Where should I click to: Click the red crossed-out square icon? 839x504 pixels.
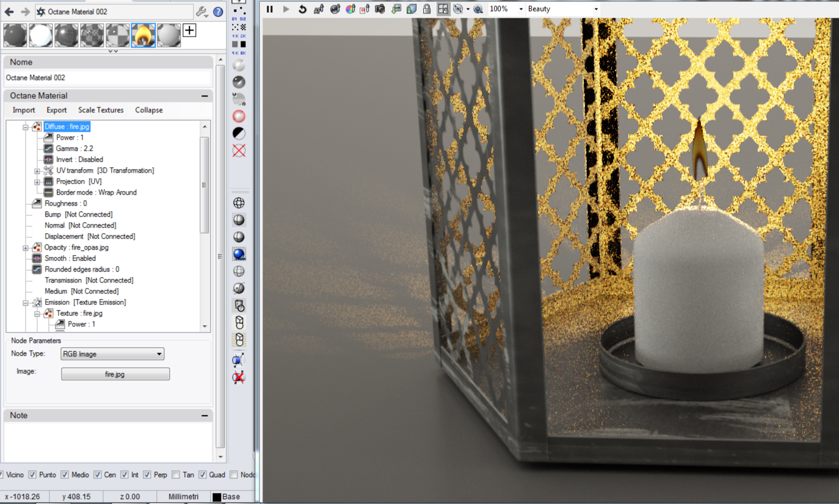point(239,151)
